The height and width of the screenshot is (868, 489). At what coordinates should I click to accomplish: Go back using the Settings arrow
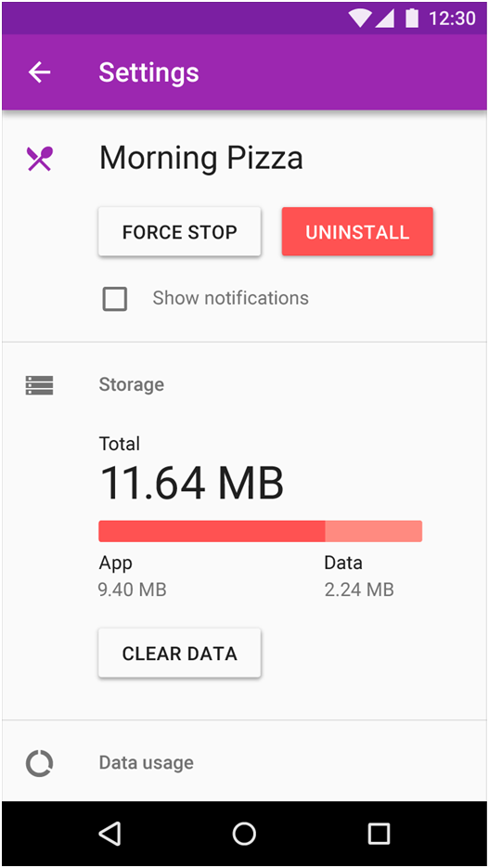click(40, 72)
